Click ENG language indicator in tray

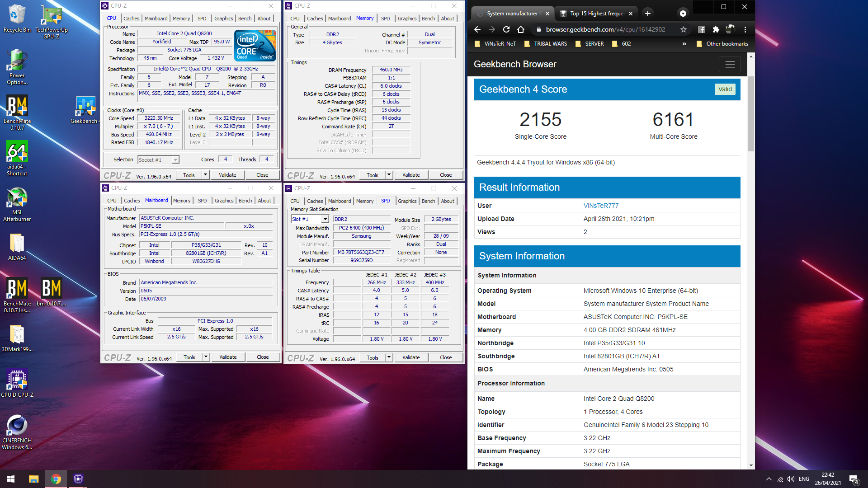pyautogui.click(x=804, y=479)
